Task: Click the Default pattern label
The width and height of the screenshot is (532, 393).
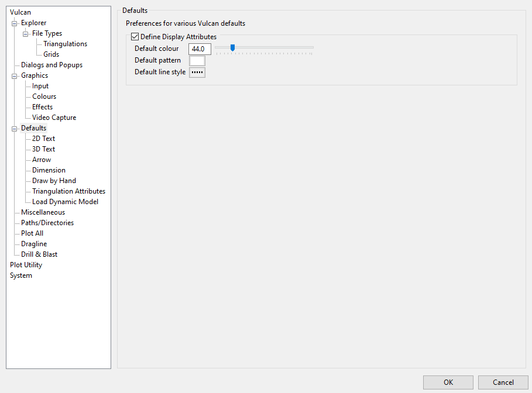Action: pos(157,60)
